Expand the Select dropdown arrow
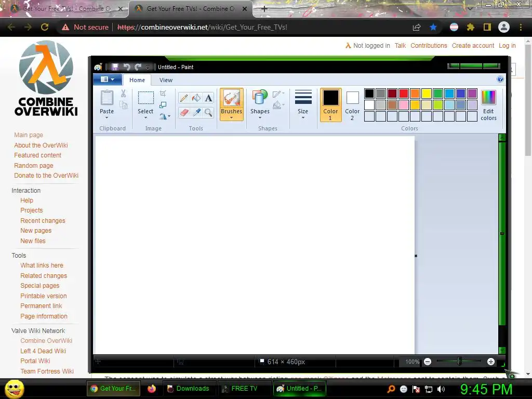This screenshot has height=399, width=532. 145,118
